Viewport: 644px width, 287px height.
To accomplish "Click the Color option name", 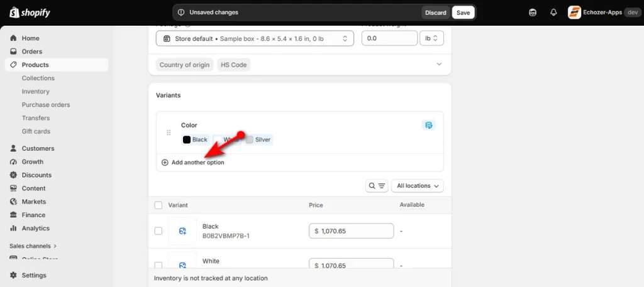I will (189, 125).
